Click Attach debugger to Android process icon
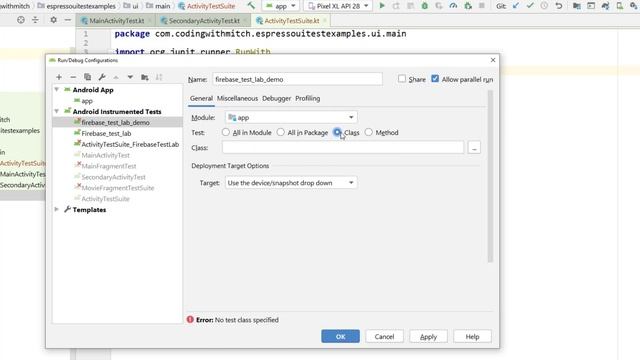The image size is (640, 360). click(x=468, y=6)
